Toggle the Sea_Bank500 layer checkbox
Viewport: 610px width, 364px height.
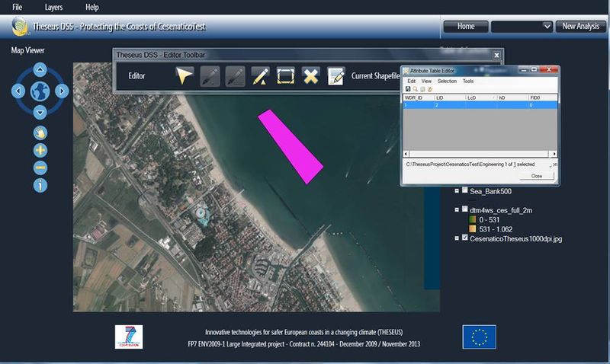pos(464,190)
